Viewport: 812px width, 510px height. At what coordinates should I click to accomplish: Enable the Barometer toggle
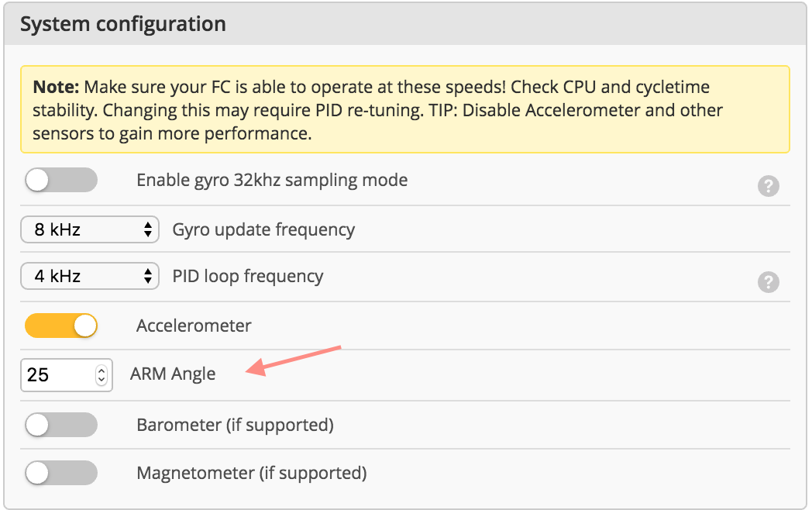click(x=61, y=425)
